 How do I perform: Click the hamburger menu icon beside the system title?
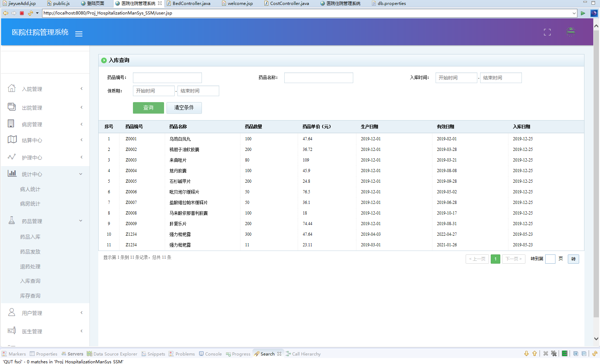point(79,34)
